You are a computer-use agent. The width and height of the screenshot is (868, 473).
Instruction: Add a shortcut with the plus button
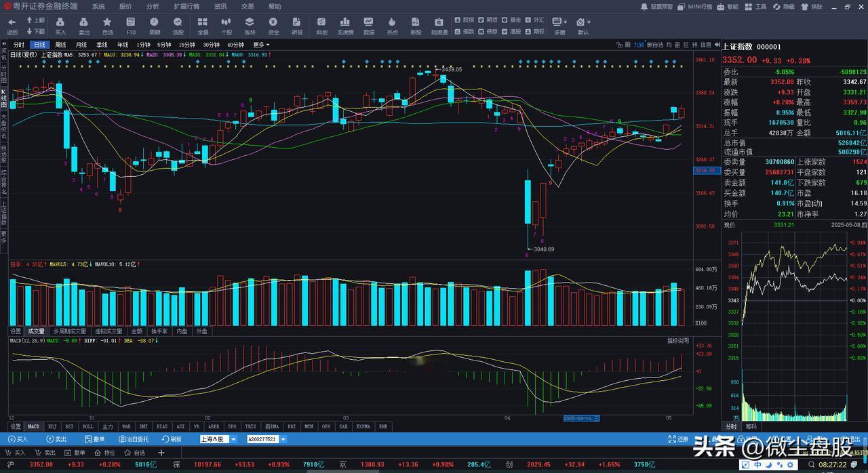click(161, 453)
